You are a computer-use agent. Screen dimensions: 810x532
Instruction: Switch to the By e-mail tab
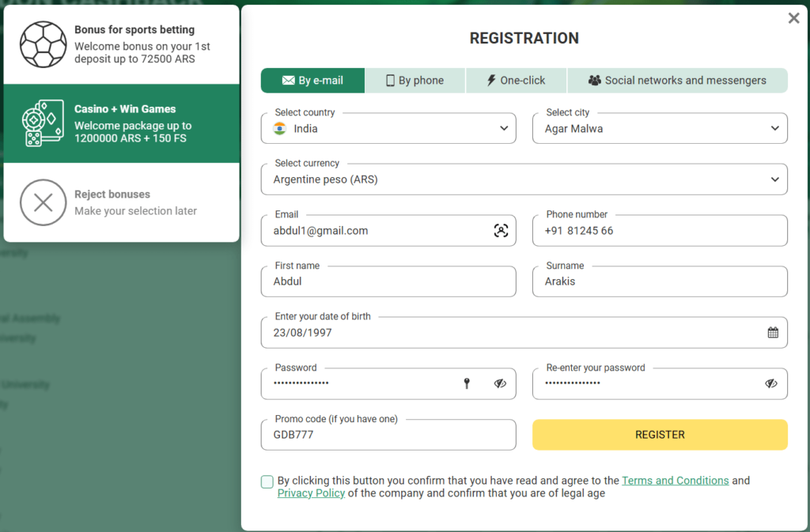312,81
